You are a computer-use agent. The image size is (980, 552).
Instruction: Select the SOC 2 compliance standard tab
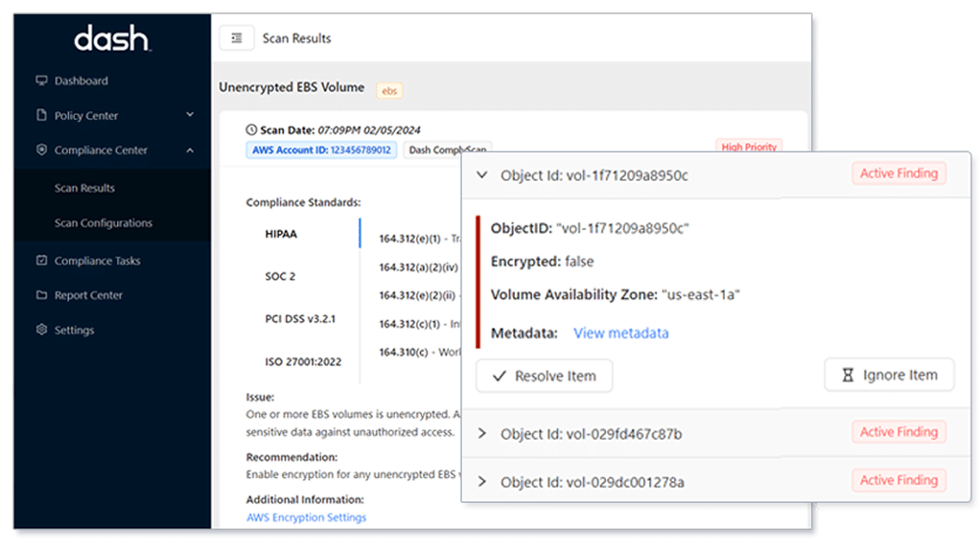click(x=280, y=276)
